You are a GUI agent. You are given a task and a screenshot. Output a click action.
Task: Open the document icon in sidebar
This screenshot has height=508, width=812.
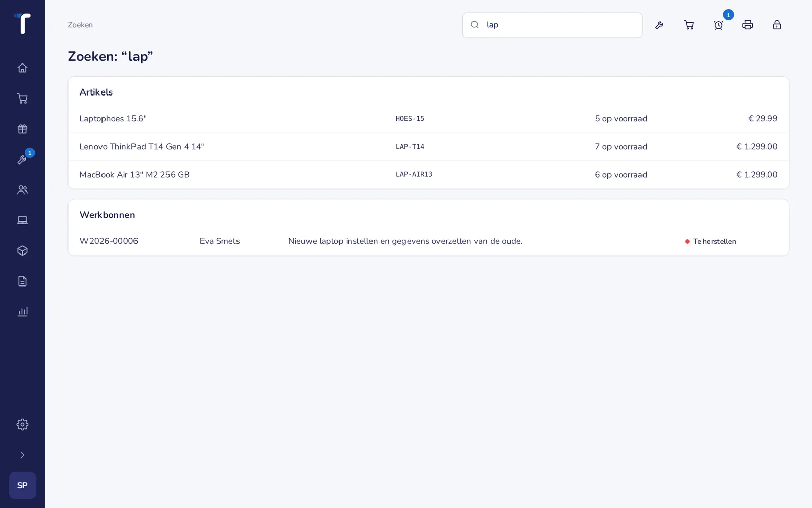(x=22, y=281)
